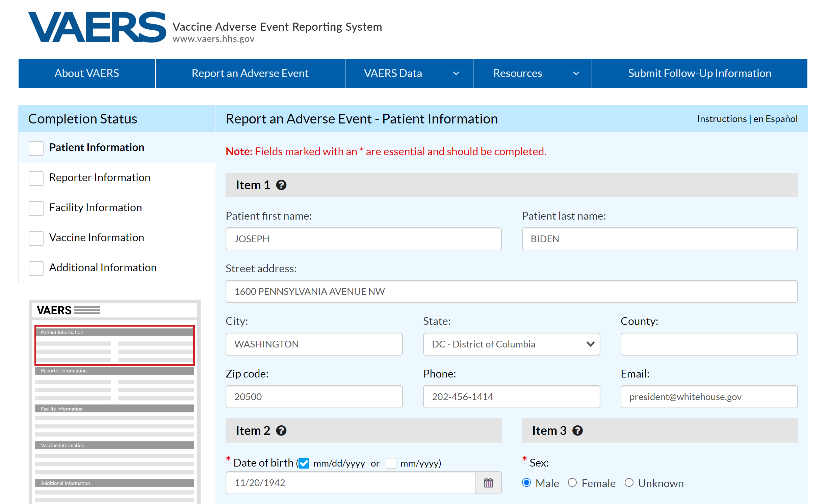The width and height of the screenshot is (828, 504).
Task: Click the Completion Status heading
Action: (x=82, y=119)
